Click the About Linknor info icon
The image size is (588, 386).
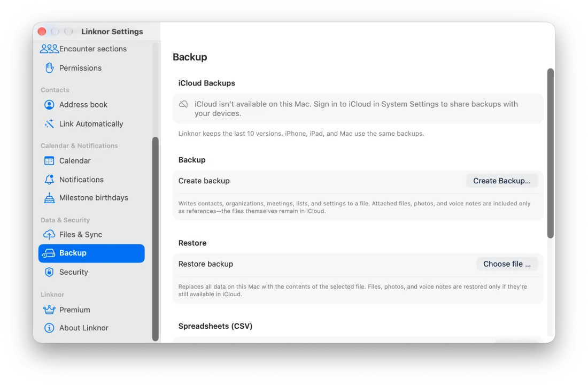[49, 328]
